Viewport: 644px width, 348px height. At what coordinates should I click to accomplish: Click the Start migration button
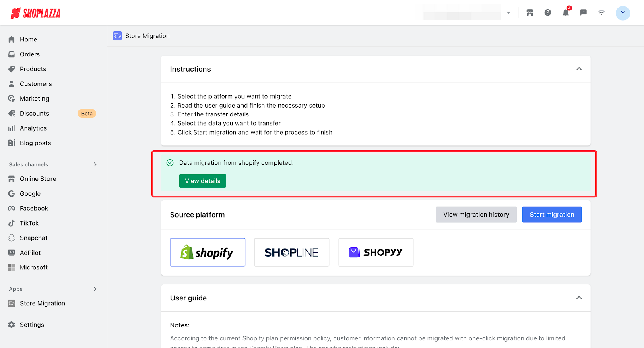point(551,215)
